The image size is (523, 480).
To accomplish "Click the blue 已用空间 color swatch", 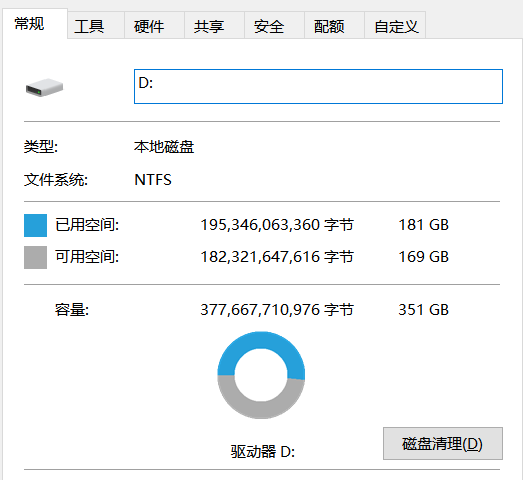I will (x=35, y=225).
